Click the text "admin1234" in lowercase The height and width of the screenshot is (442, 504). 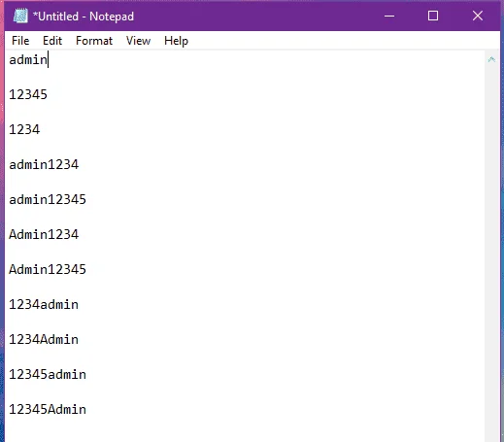tap(44, 164)
